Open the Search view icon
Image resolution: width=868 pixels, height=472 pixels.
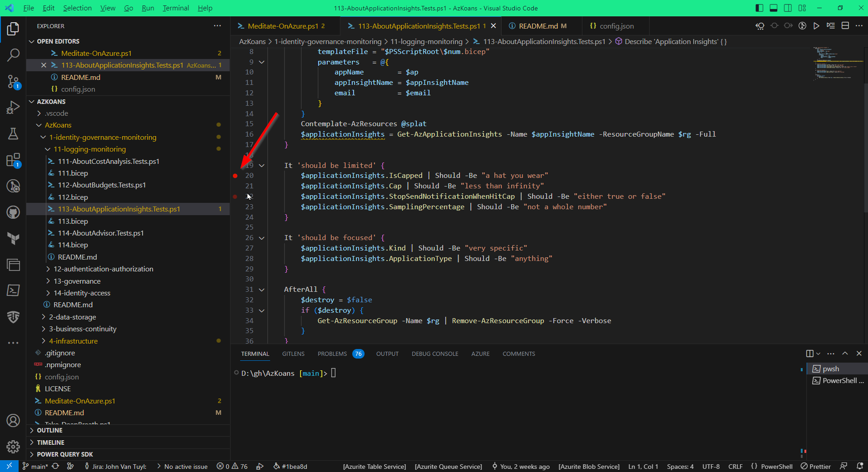coord(13,55)
